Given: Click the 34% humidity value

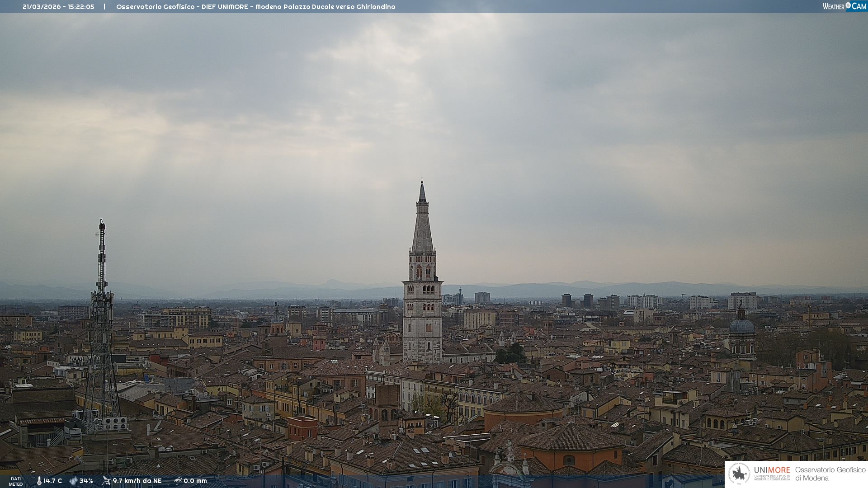Looking at the screenshot, I should point(86,481).
